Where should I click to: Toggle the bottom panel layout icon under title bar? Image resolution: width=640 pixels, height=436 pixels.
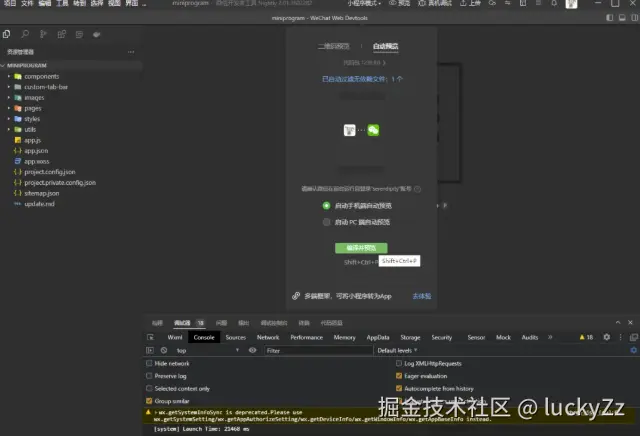(x=622, y=18)
